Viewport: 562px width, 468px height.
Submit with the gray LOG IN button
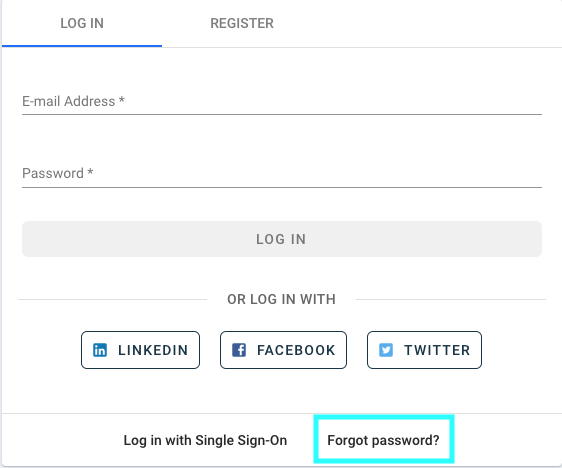pyautogui.click(x=282, y=239)
